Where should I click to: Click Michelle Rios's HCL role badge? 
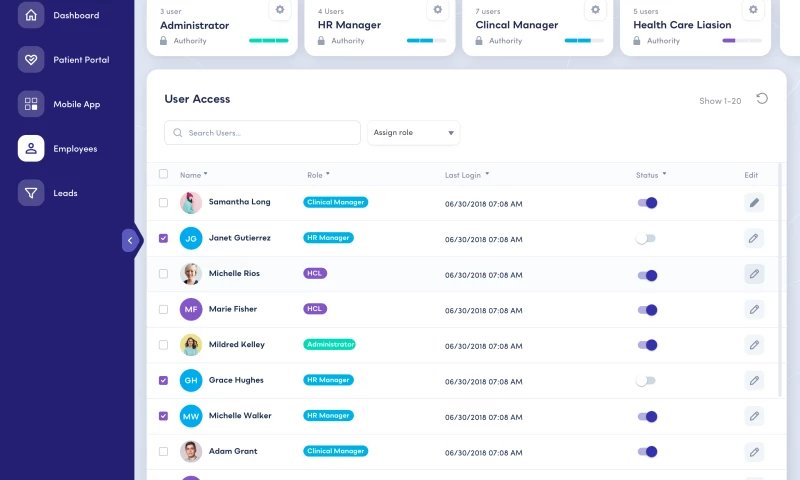(x=315, y=273)
